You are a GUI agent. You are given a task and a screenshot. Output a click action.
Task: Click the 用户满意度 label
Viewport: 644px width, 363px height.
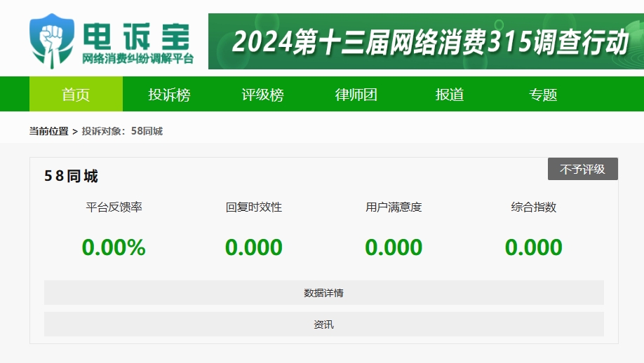click(394, 207)
